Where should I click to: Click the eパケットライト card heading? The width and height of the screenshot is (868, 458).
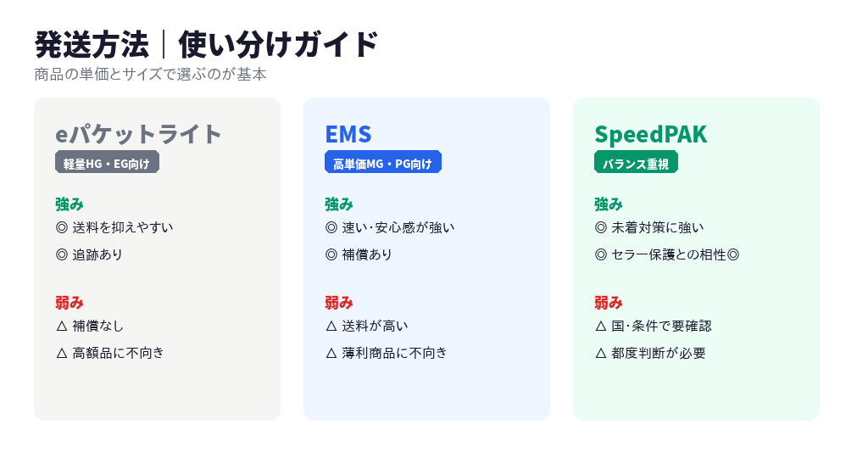(139, 134)
